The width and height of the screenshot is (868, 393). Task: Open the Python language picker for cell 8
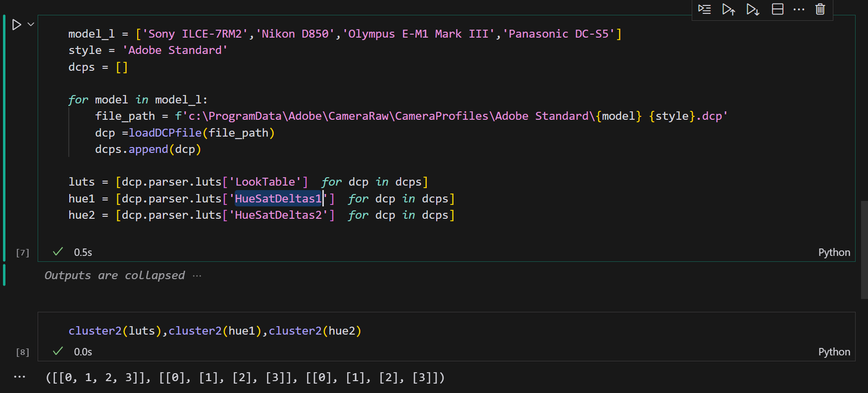pos(834,351)
